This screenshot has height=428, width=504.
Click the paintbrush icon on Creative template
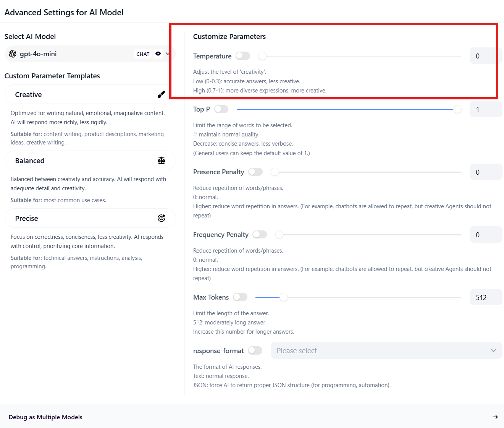(162, 95)
